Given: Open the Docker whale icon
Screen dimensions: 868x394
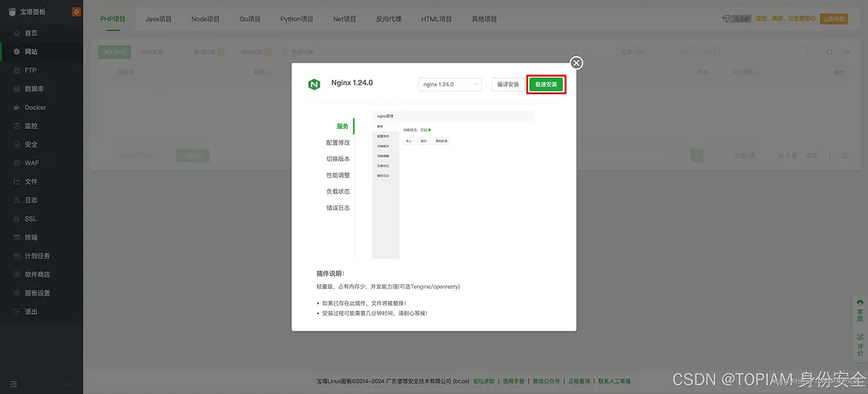Looking at the screenshot, I should [16, 108].
